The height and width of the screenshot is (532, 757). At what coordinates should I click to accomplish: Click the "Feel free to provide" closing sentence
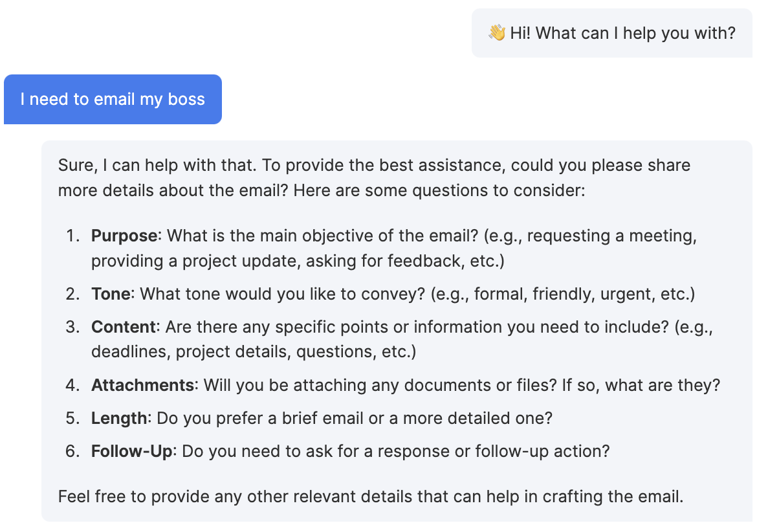coord(371,497)
